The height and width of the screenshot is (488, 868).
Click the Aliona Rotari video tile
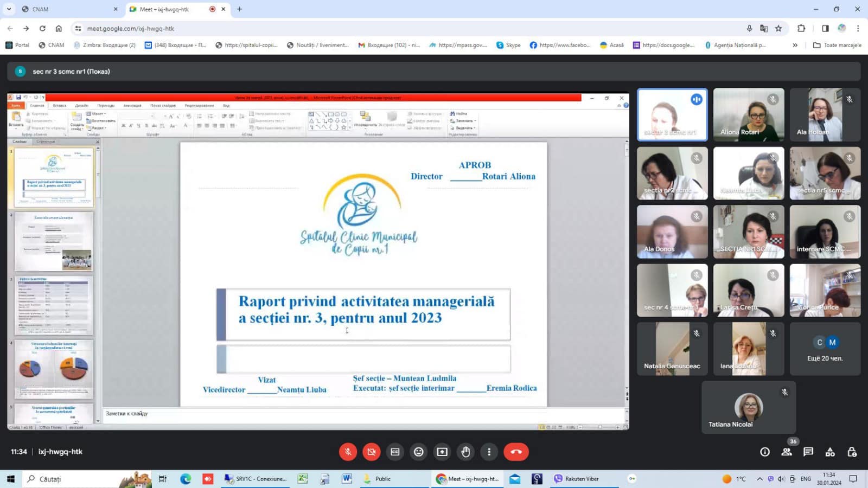pyautogui.click(x=749, y=115)
